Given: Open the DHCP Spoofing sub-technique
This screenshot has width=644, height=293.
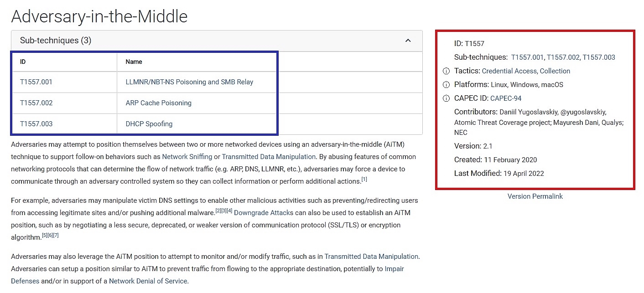Looking at the screenshot, I should (x=149, y=124).
